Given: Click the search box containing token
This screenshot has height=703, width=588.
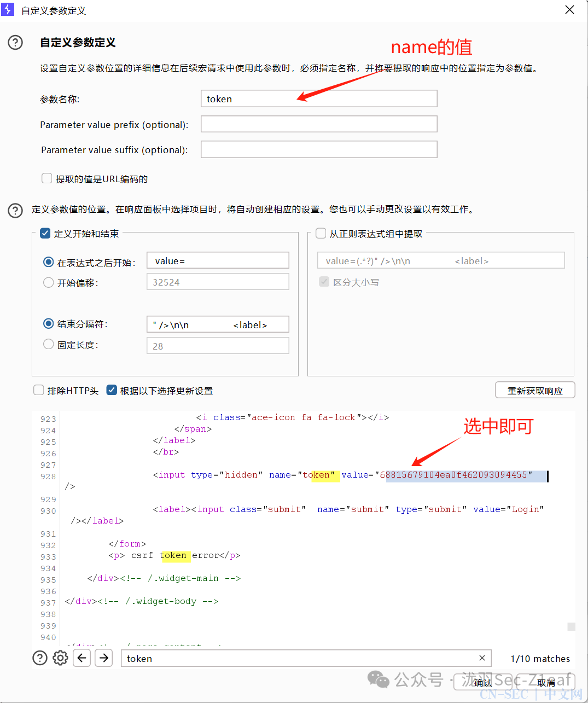Looking at the screenshot, I should [306, 658].
